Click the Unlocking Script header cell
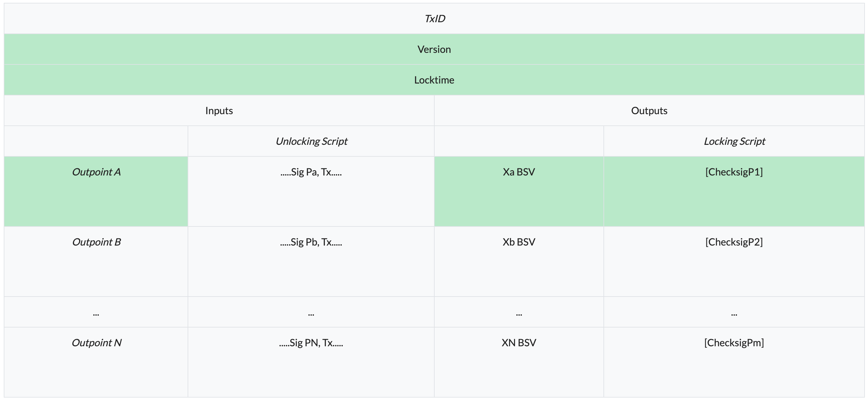Screen dimensions: 868x401 point(311,141)
